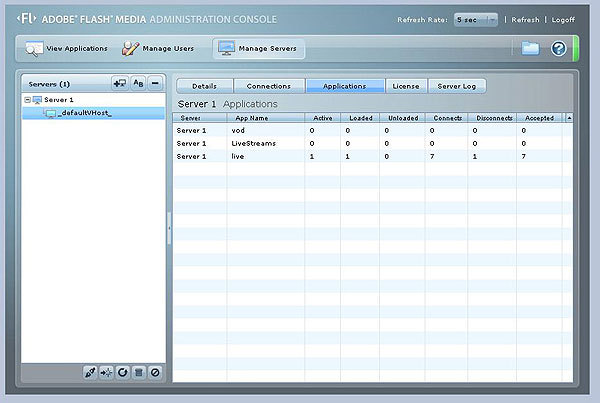Sort by the Connects column header
This screenshot has width=600, height=403.
(x=447, y=118)
